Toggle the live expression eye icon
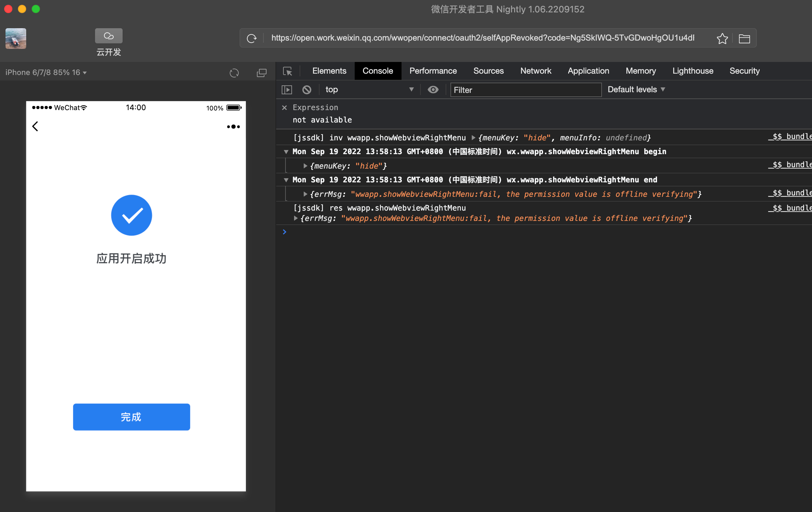This screenshot has height=512, width=812. pyautogui.click(x=433, y=90)
